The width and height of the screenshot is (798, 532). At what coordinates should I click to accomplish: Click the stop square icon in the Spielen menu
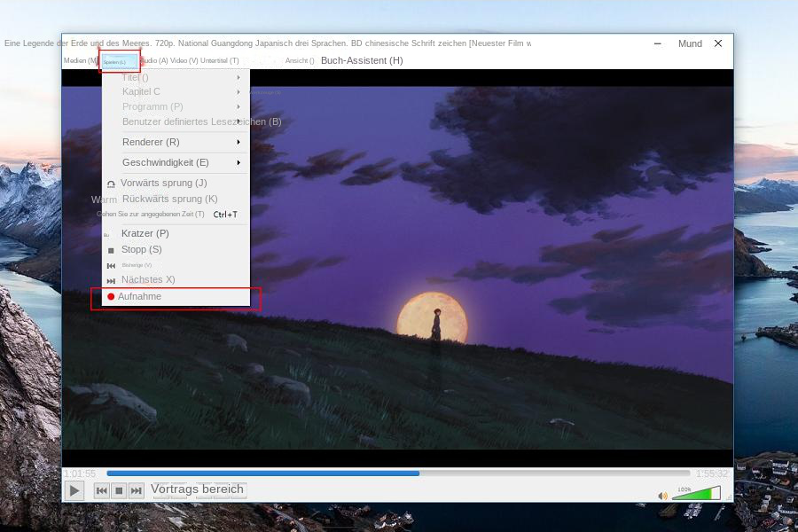(x=111, y=250)
